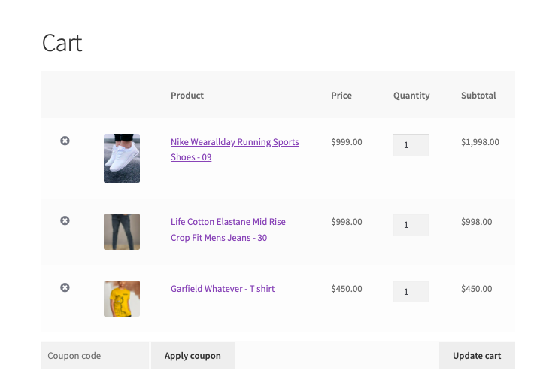Open Nike white shoes product thumbnail

pyautogui.click(x=122, y=158)
